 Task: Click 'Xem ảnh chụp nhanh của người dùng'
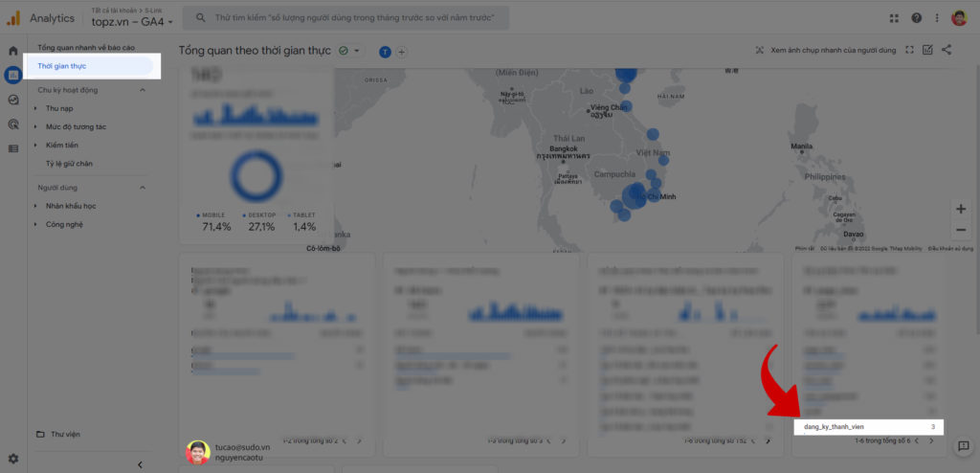point(825,50)
